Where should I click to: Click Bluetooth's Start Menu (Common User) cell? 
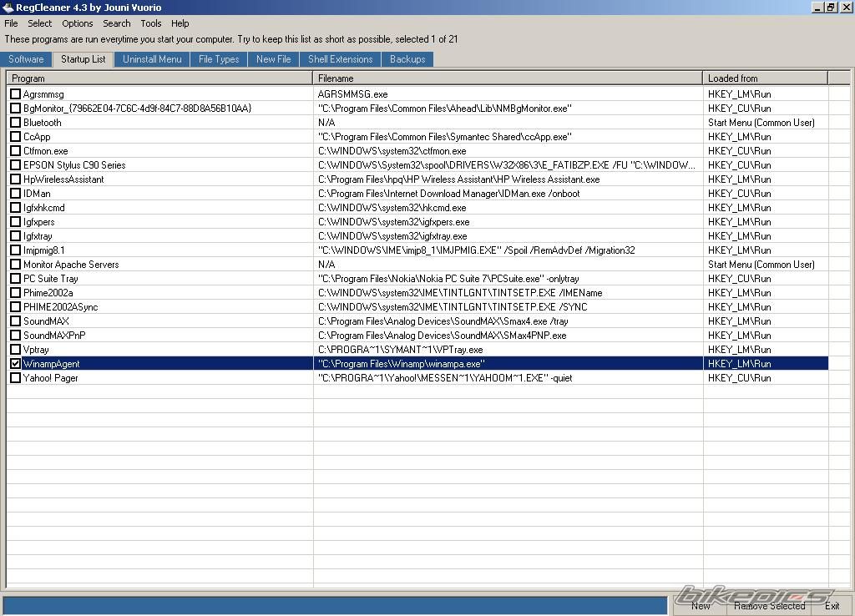[766, 123]
